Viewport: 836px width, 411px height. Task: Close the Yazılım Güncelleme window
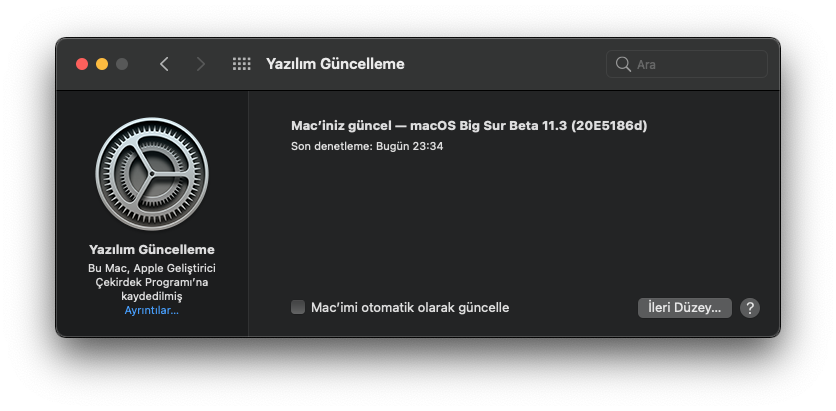coord(82,64)
